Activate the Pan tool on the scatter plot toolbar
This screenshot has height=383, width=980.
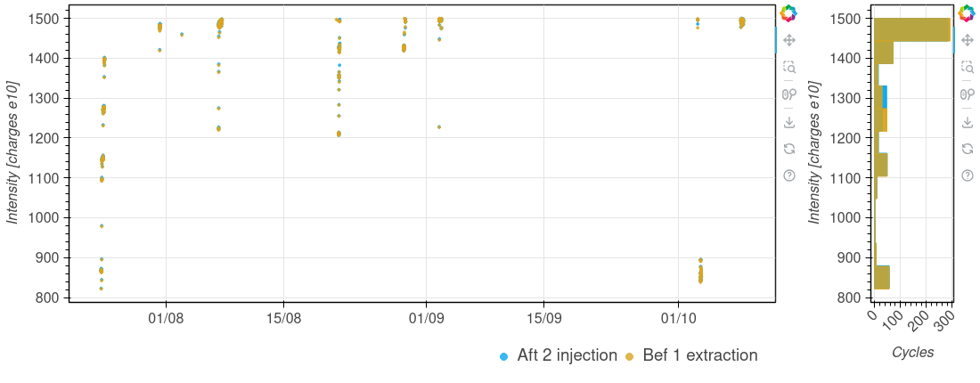click(788, 40)
